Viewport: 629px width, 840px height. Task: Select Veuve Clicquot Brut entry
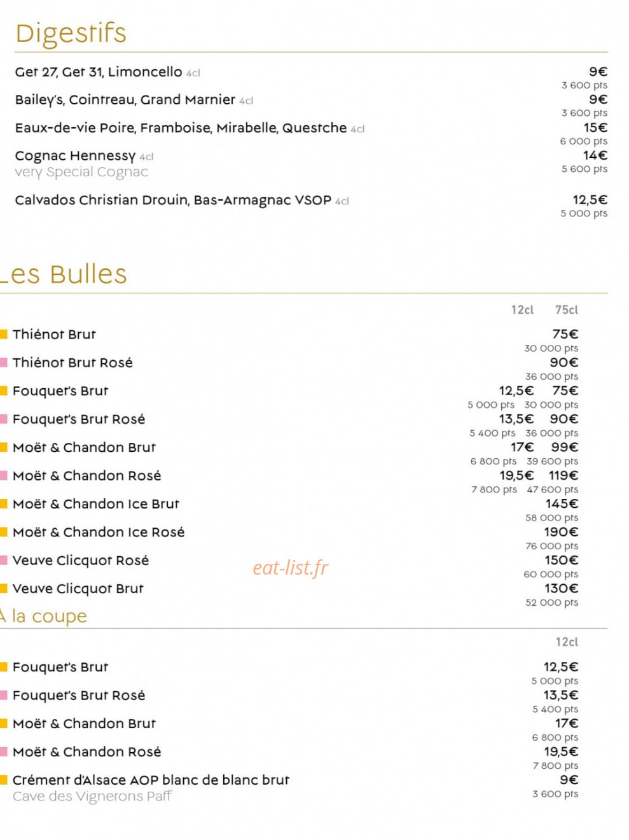pos(78,589)
